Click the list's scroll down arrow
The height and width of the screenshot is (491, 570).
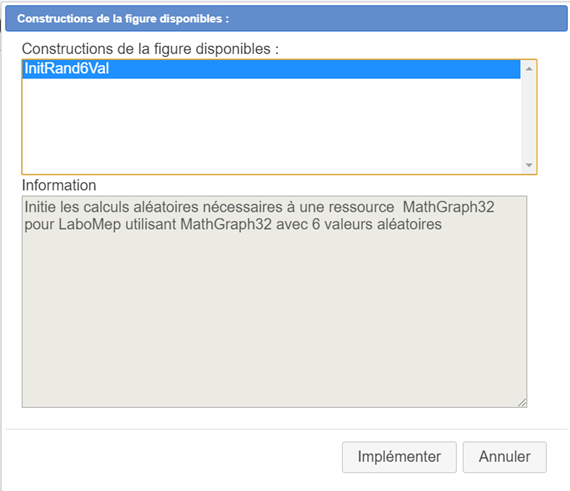pyautogui.click(x=529, y=165)
